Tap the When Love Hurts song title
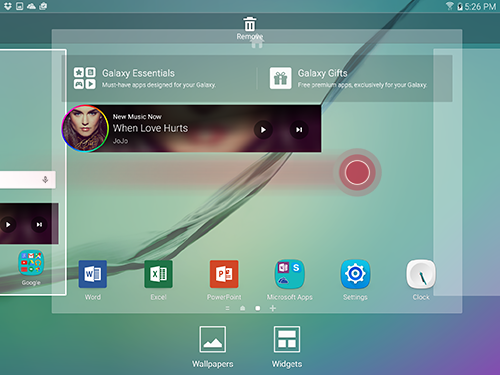Screen dimensions: 500x375 [150, 128]
